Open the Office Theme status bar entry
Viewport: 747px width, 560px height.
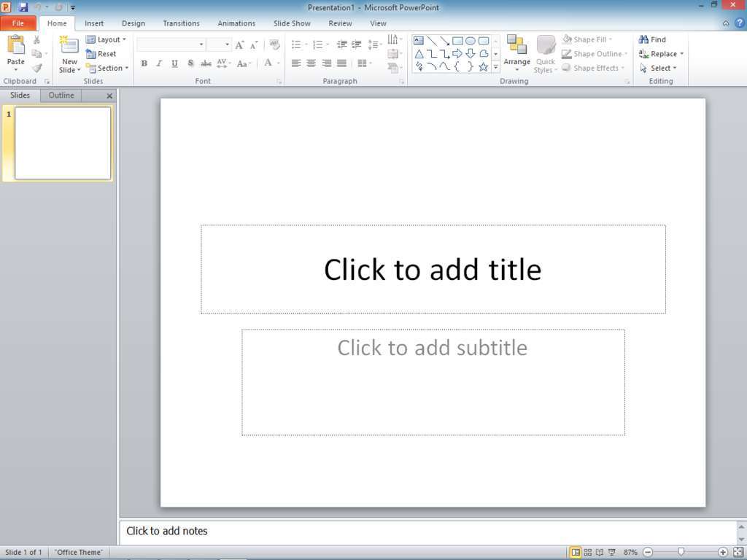coord(79,553)
